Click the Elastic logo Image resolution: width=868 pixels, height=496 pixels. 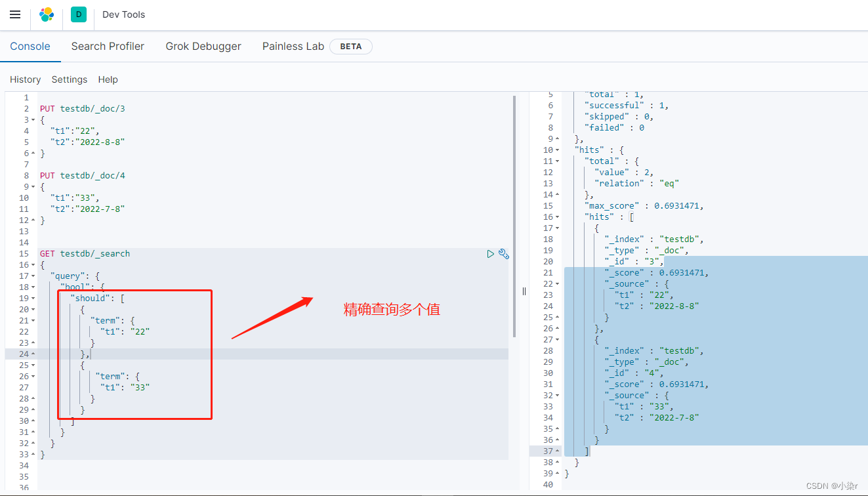47,14
